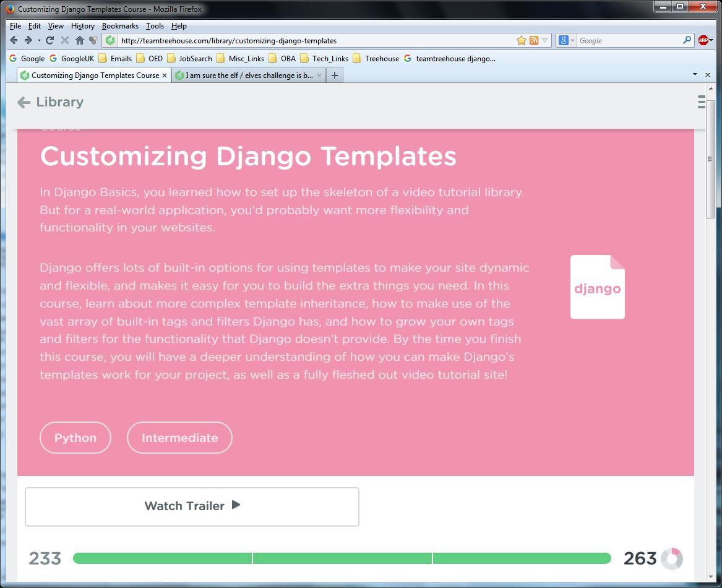Open the Edit menu
Screen dimensions: 722x588
coord(35,26)
